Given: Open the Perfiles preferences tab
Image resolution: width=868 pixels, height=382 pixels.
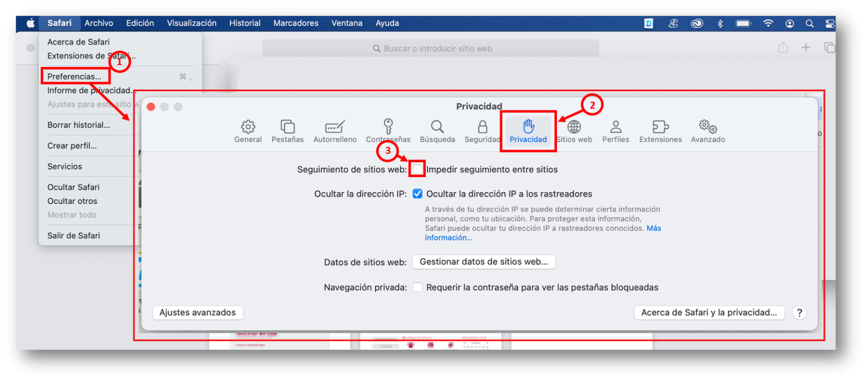Looking at the screenshot, I should tap(616, 131).
